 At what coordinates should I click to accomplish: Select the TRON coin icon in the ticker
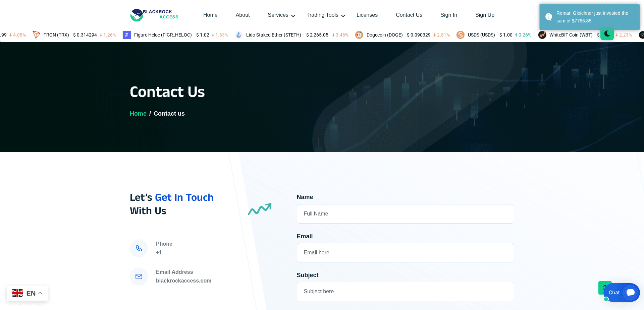(x=36, y=35)
